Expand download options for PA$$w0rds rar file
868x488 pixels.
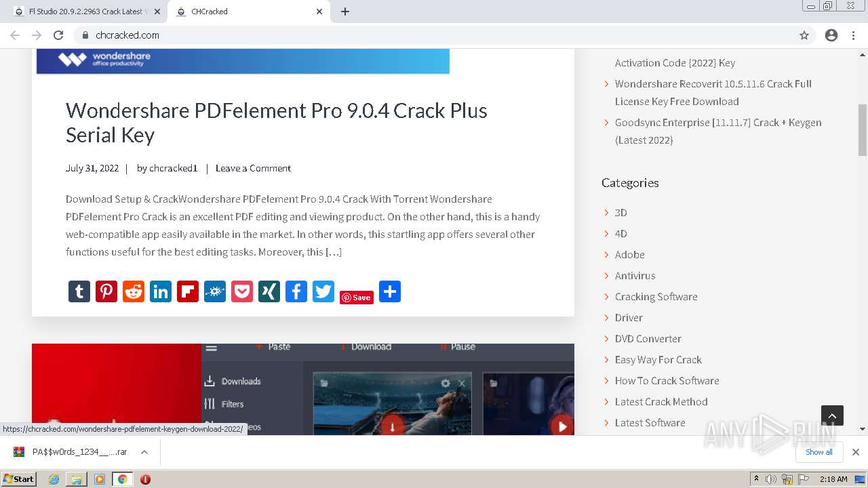[x=144, y=452]
